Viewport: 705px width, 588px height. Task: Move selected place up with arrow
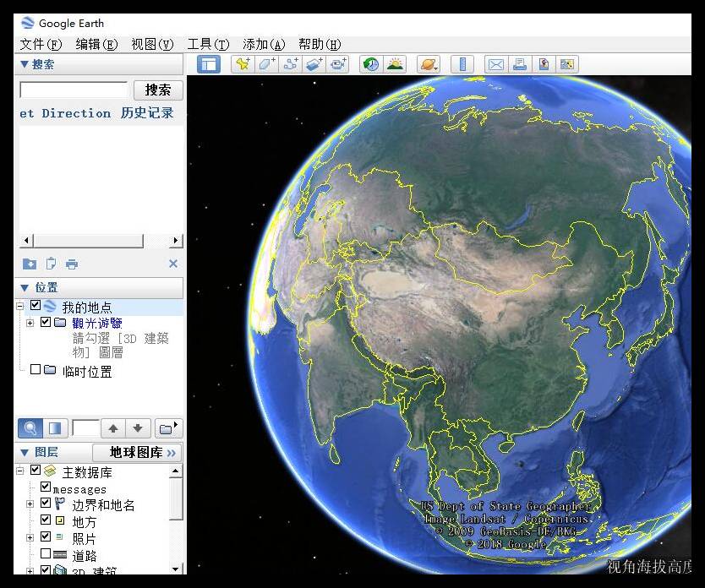(113, 428)
